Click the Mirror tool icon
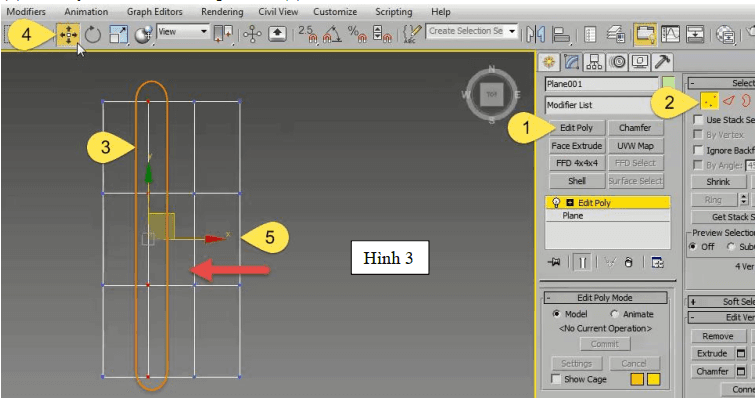Image resolution: width=756 pixels, height=399 pixels. point(536,34)
